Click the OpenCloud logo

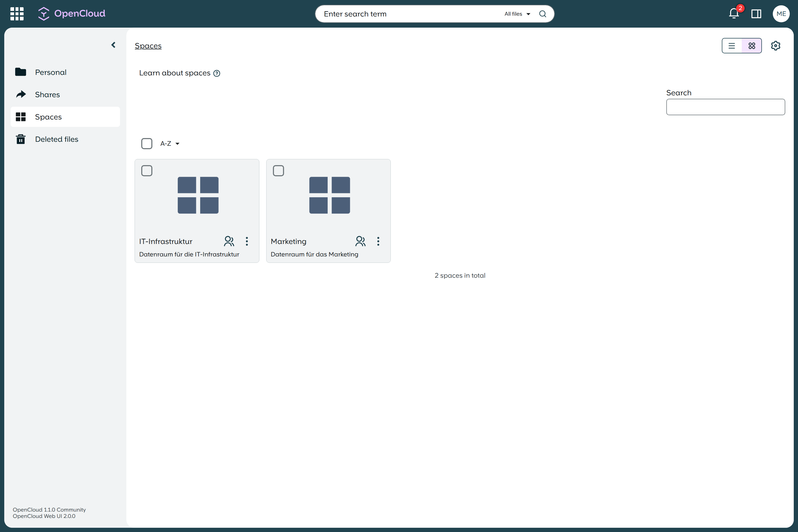click(72, 14)
